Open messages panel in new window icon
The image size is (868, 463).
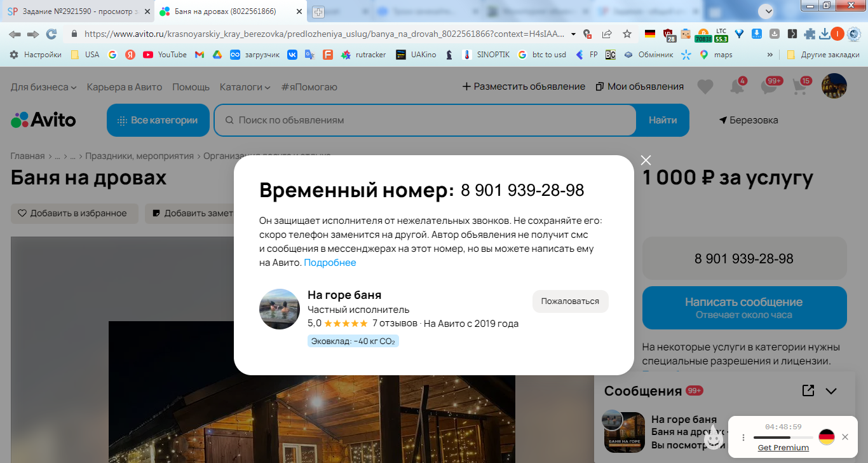(808, 390)
